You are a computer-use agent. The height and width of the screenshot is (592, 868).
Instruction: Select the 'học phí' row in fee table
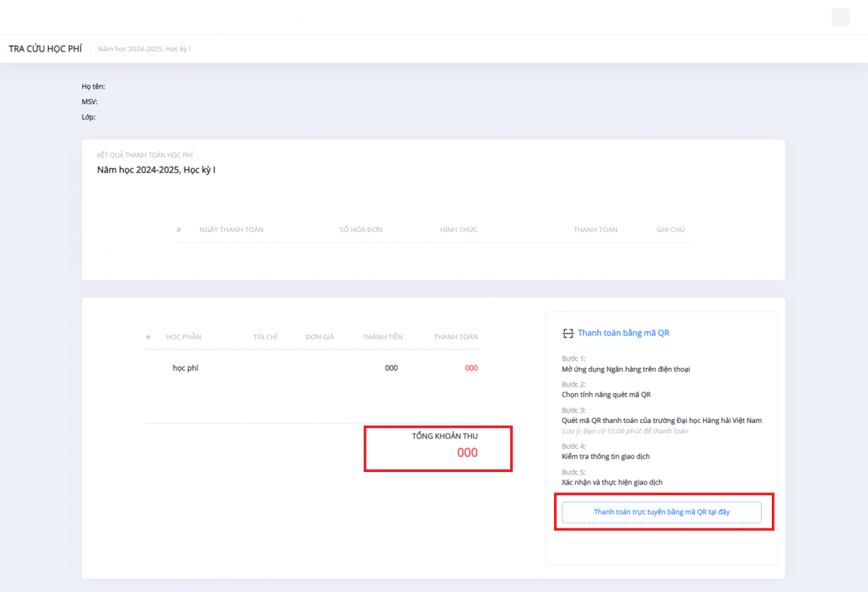[185, 368]
